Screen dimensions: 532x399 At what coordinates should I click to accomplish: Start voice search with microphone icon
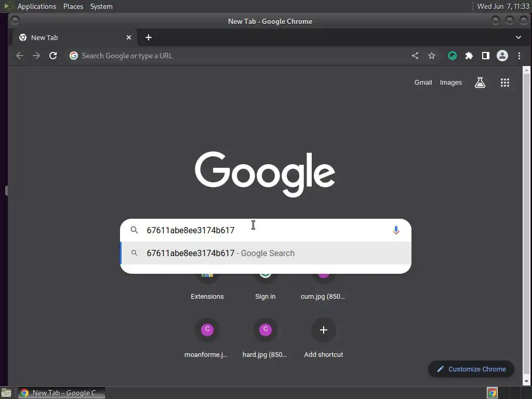coord(395,230)
